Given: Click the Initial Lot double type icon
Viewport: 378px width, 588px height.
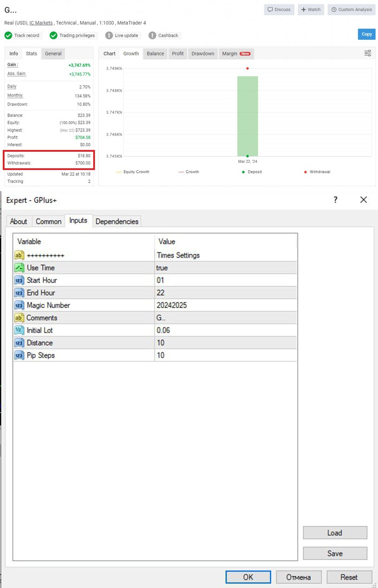Looking at the screenshot, I should point(19,330).
